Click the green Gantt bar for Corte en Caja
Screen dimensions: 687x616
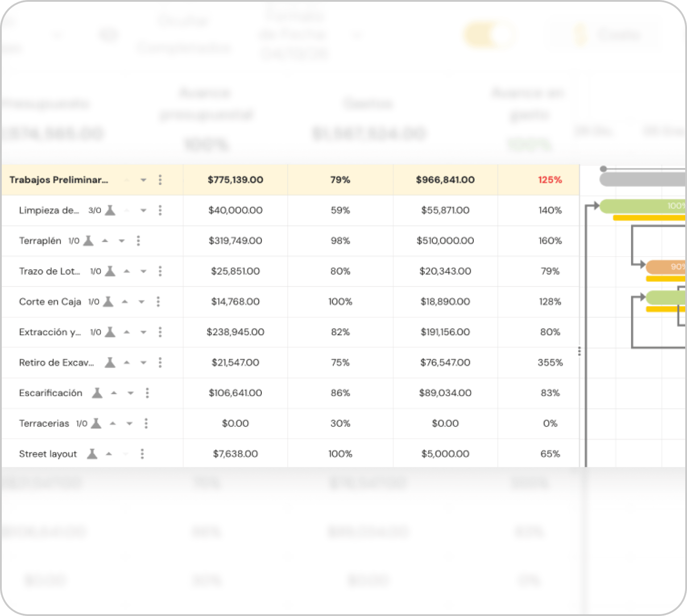pyautogui.click(x=666, y=297)
